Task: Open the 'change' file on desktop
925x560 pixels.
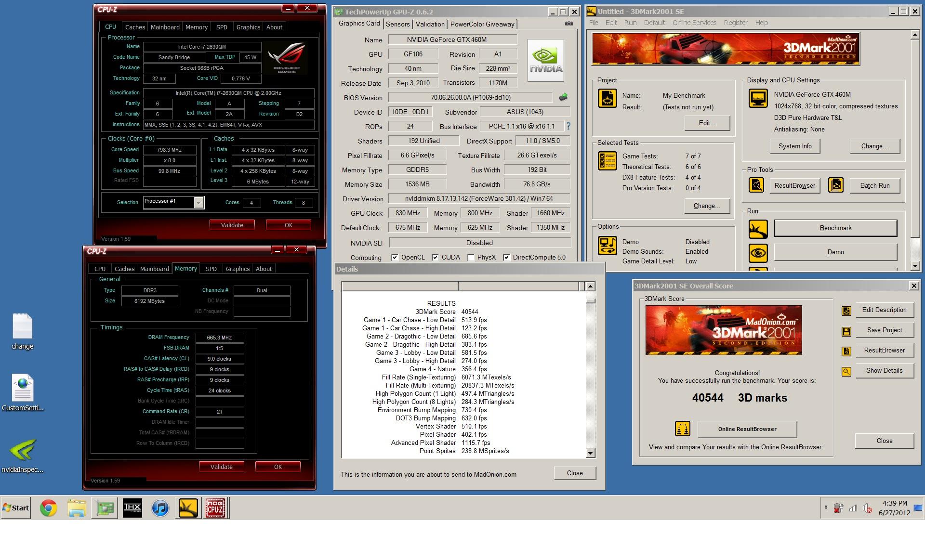Action: pyautogui.click(x=22, y=332)
